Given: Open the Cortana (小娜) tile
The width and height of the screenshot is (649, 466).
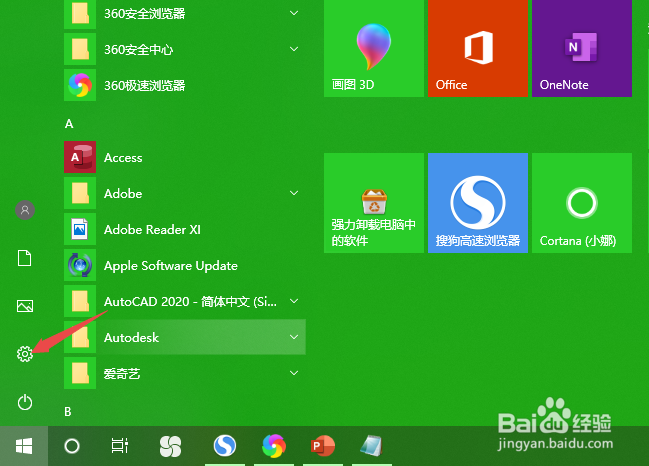Looking at the screenshot, I should 582,203.
